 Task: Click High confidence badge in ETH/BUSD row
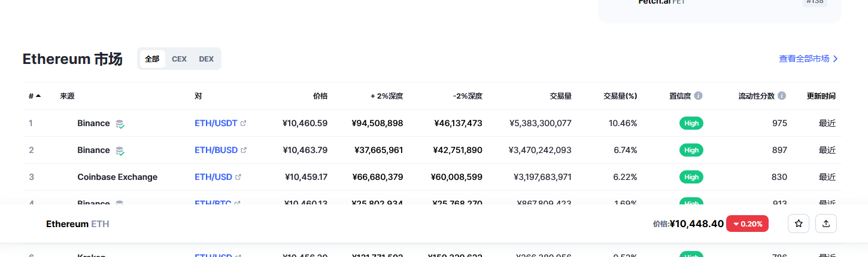click(691, 150)
